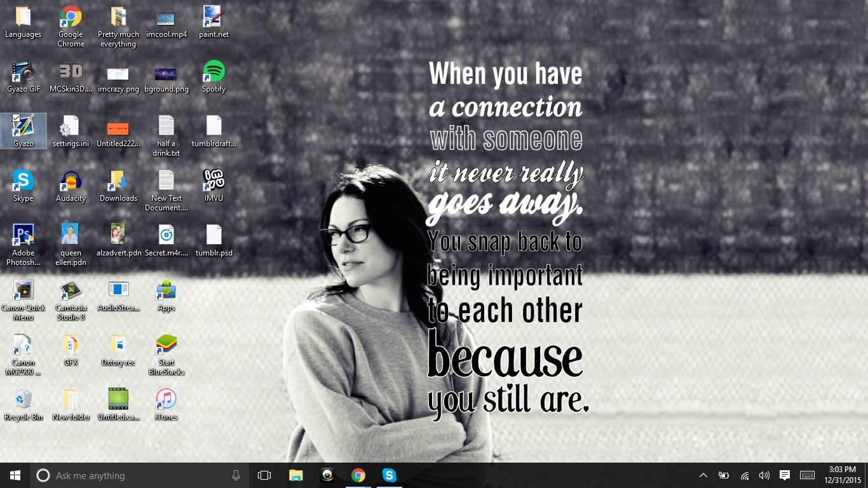Select the Secret.m4r ringtone file
This screenshot has height=488, width=868.
click(166, 241)
